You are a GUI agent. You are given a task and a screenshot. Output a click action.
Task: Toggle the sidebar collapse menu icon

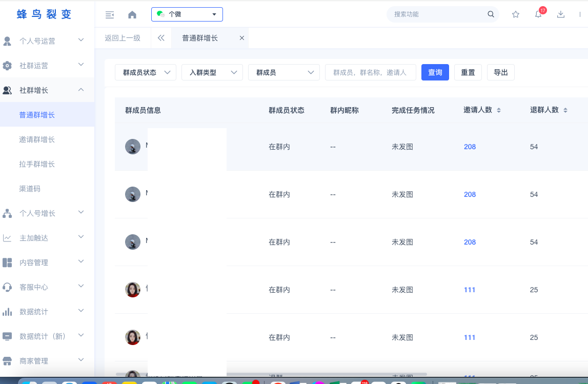(x=110, y=15)
